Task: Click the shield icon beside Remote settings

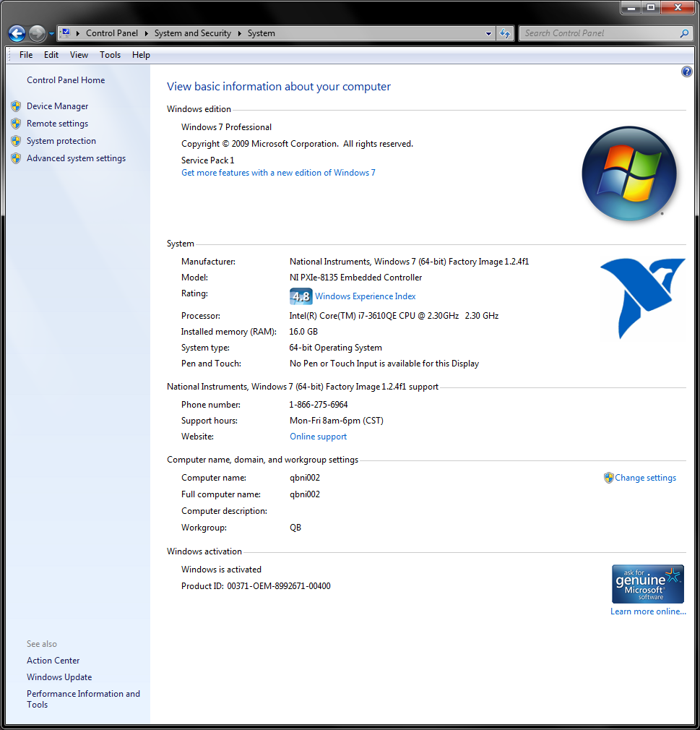Action: 16,124
